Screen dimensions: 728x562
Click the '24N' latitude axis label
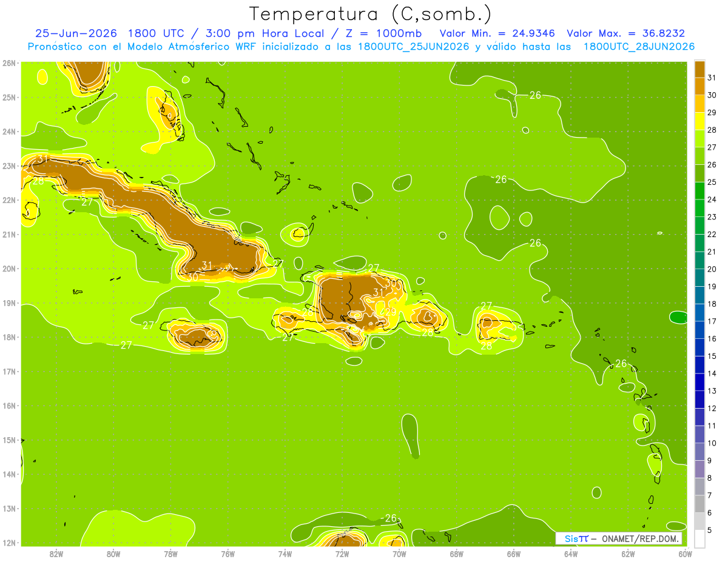pos(9,132)
